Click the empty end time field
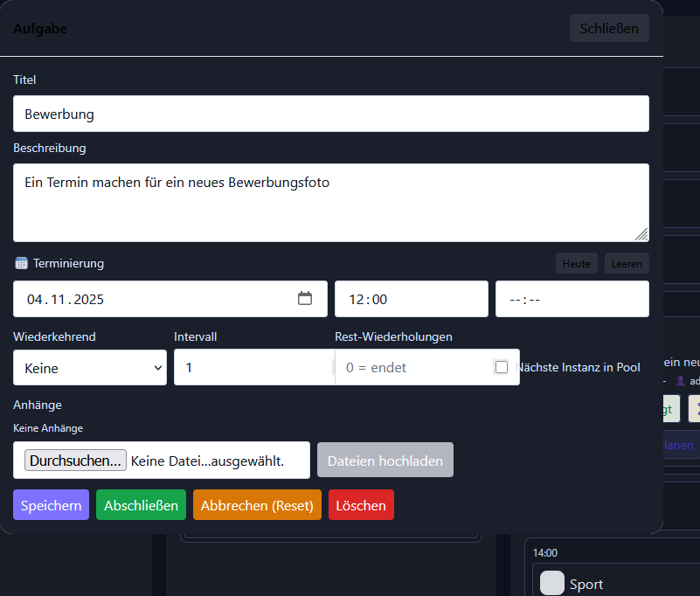This screenshot has width=700, height=596. click(x=572, y=299)
